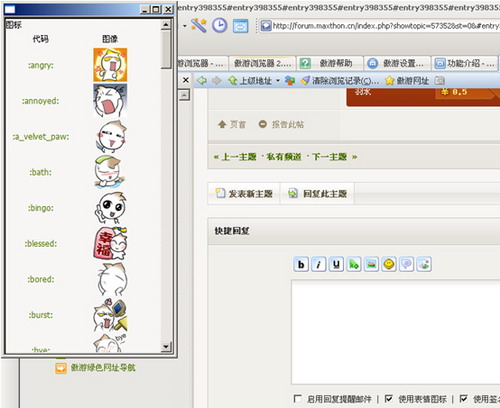Click emoticon popup scrollbar down arrow
This screenshot has height=408, width=500.
pos(166,347)
